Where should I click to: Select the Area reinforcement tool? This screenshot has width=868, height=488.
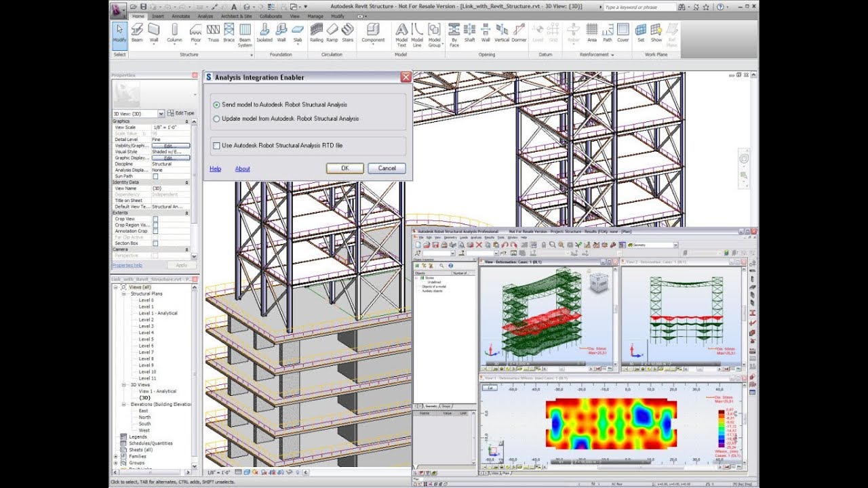click(592, 33)
